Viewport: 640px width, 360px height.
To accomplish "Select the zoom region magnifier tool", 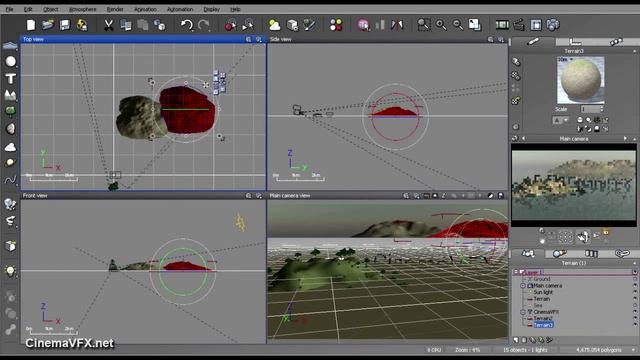I will 424,25.
